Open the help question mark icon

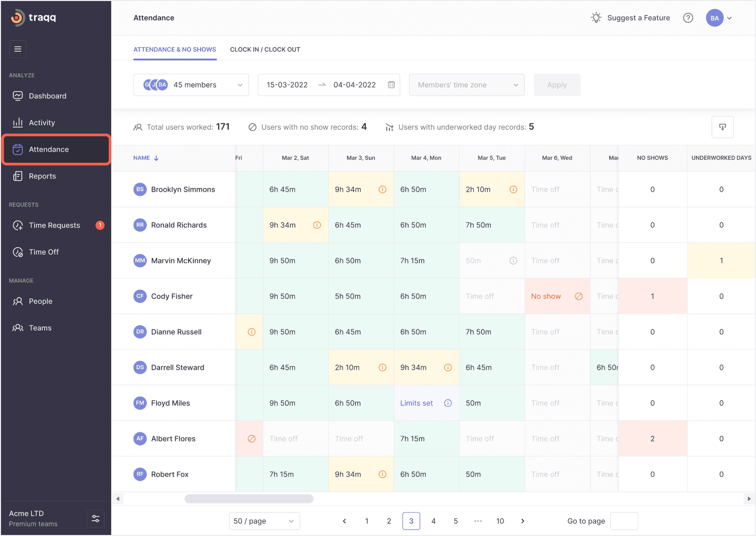688,18
